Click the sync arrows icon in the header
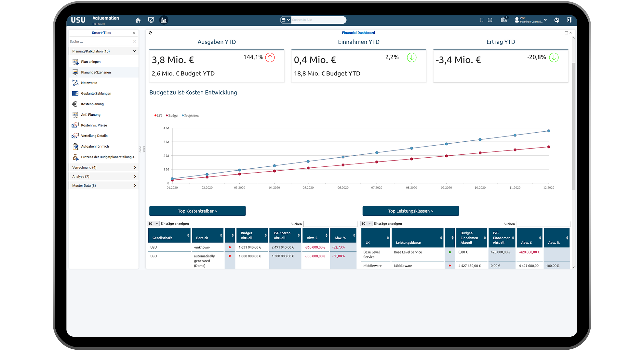Image resolution: width=644 pixels, height=351 pixels. point(557,20)
